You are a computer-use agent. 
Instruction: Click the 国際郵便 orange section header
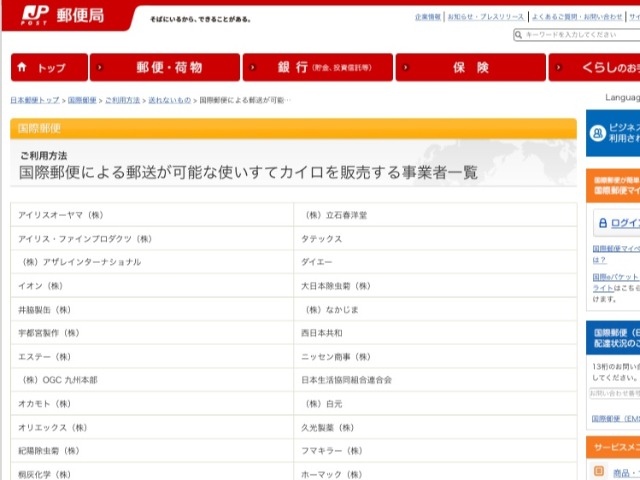[x=293, y=129]
